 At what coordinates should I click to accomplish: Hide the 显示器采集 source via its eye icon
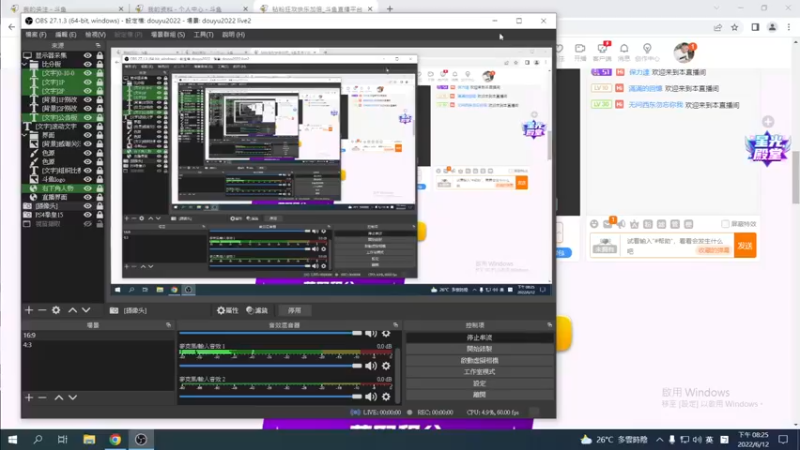pyautogui.click(x=88, y=56)
